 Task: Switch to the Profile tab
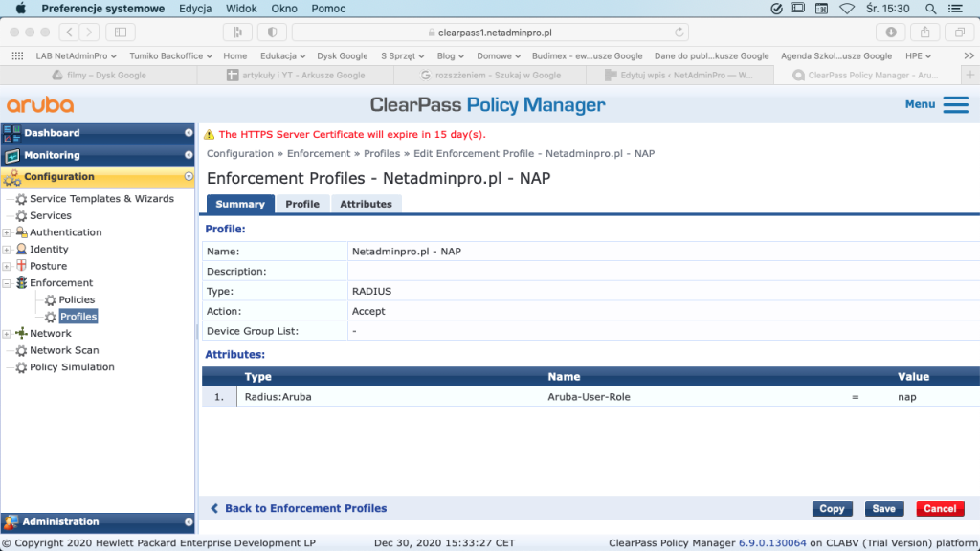pyautogui.click(x=302, y=204)
